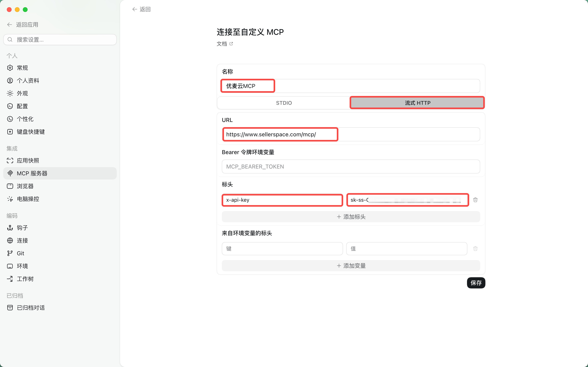Click the trash icon beside the 键/值 row

pyautogui.click(x=475, y=248)
